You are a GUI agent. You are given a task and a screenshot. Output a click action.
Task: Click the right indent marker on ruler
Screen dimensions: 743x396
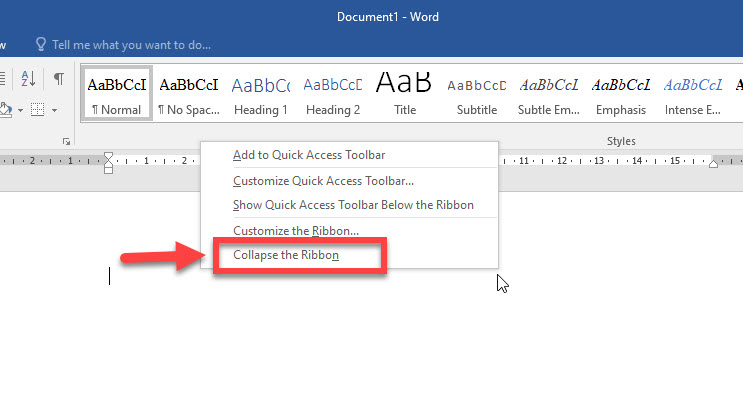pyautogui.click(x=714, y=163)
